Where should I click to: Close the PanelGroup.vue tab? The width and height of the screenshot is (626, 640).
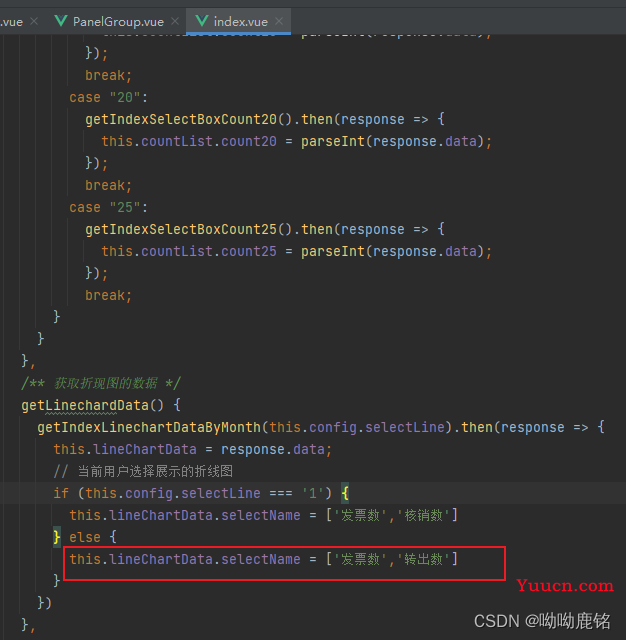175,21
